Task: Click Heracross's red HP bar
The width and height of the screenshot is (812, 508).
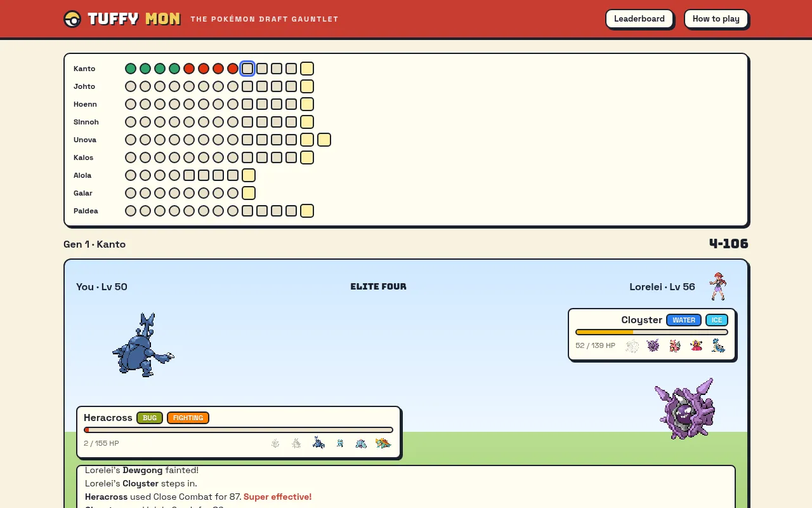Action: point(239,430)
